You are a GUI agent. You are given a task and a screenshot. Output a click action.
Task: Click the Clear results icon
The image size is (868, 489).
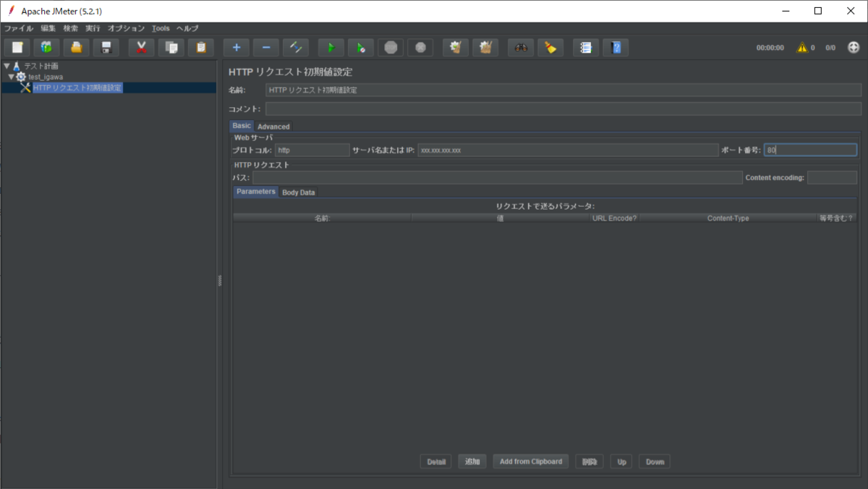coord(456,48)
